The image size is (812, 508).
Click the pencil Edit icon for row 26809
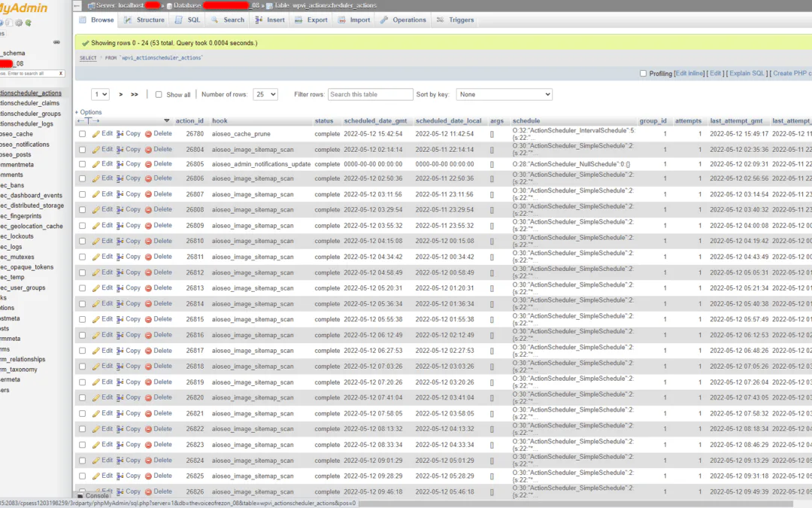tap(95, 226)
